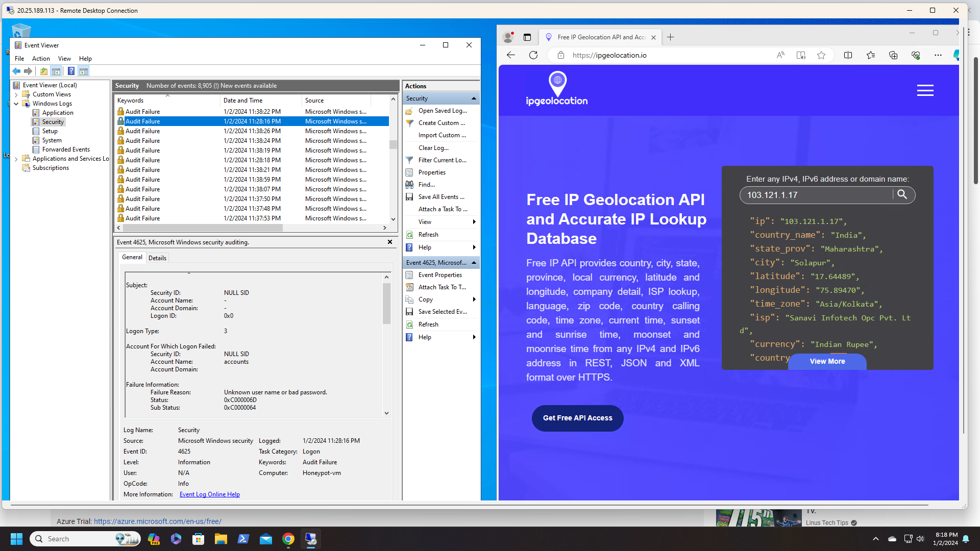Click Filter Current Log funnel icon
Viewport: 980px width, 551px height.
pos(409,160)
